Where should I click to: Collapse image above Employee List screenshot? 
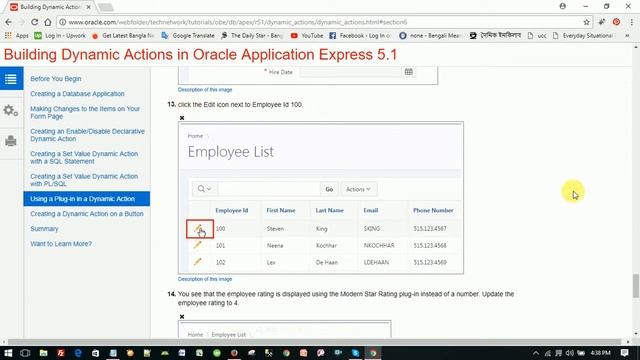(x=182, y=118)
